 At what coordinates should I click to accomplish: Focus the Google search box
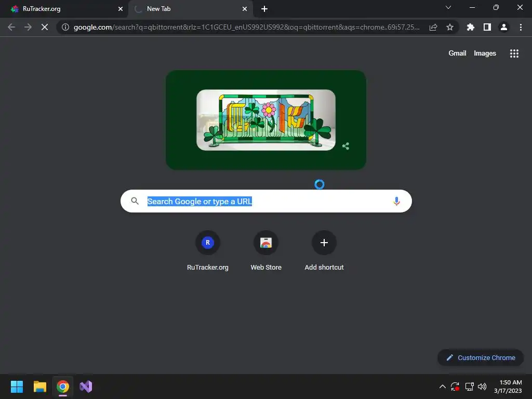click(266, 201)
